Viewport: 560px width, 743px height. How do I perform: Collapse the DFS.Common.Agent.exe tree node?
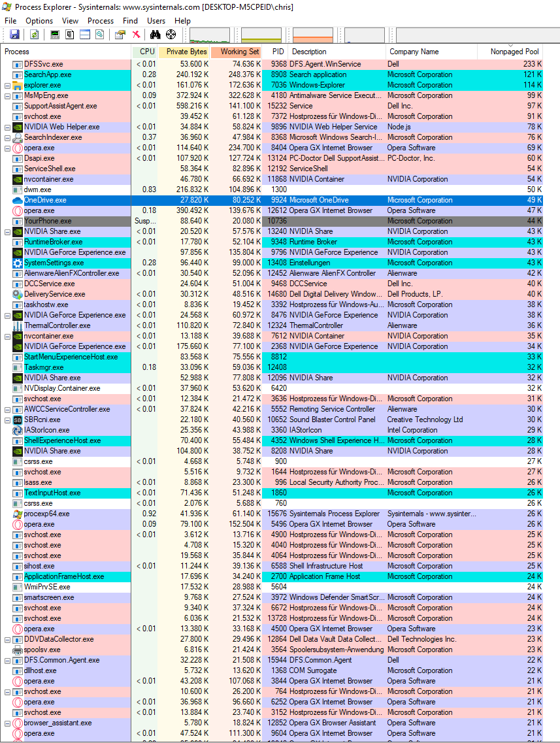[7, 661]
